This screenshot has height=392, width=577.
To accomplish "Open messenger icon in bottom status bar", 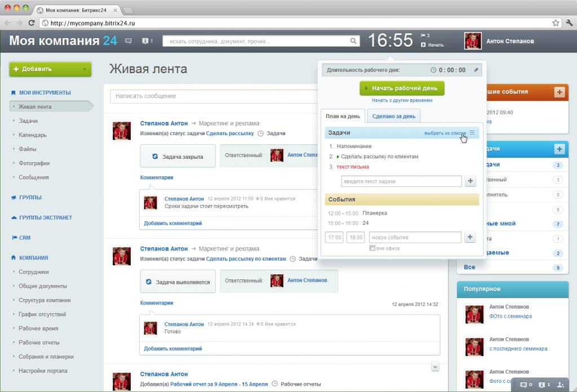I will click(x=525, y=385).
